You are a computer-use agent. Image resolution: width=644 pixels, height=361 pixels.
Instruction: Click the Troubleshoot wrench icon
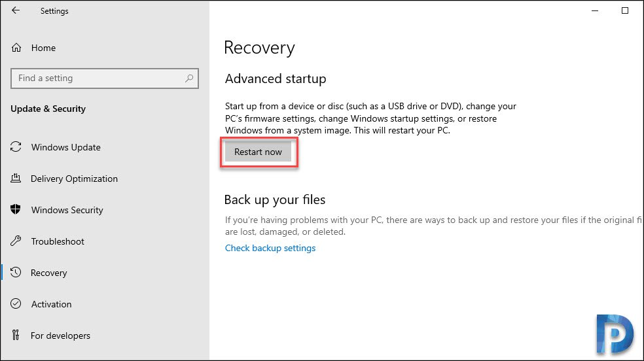click(x=16, y=241)
